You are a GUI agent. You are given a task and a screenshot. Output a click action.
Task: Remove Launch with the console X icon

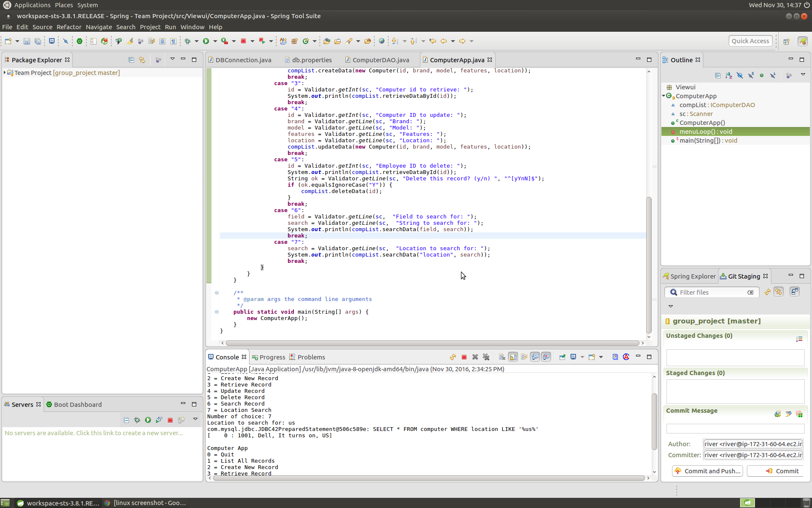pos(475,357)
